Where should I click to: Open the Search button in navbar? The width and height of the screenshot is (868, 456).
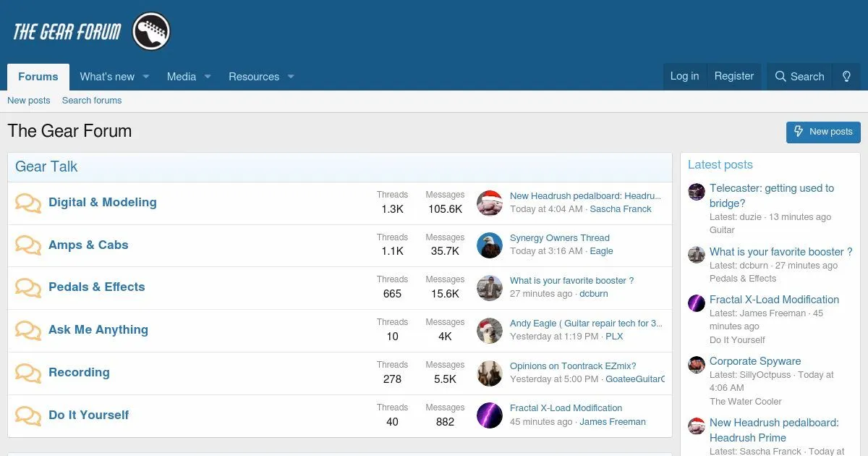point(799,76)
